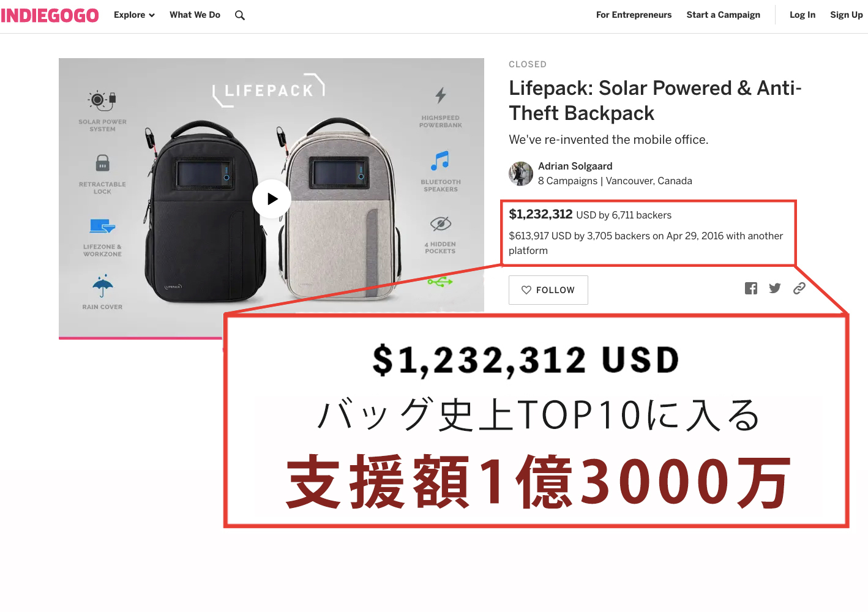This screenshot has height=612, width=868.
Task: Share campaign via Twitter bird icon
Action: pyautogui.click(x=775, y=288)
